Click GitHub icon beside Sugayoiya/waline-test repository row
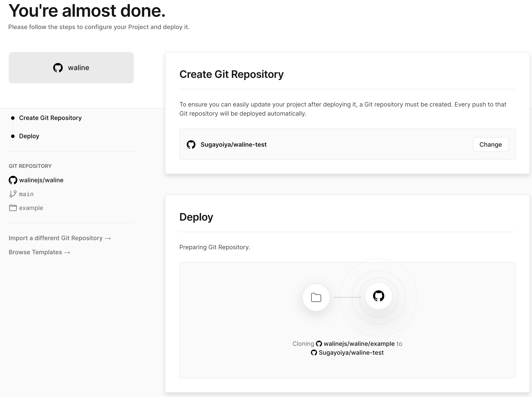532x397 pixels. (191, 144)
